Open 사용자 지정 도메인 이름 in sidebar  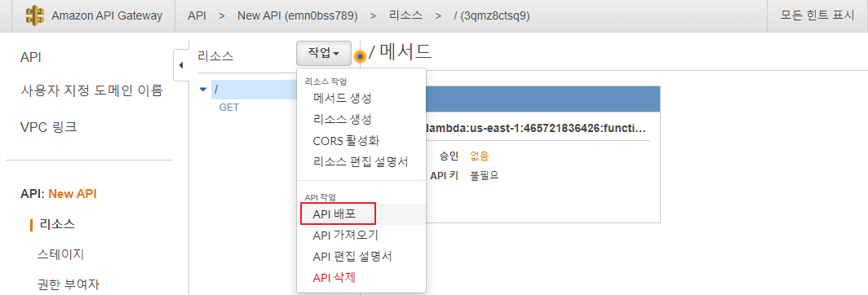91,90
